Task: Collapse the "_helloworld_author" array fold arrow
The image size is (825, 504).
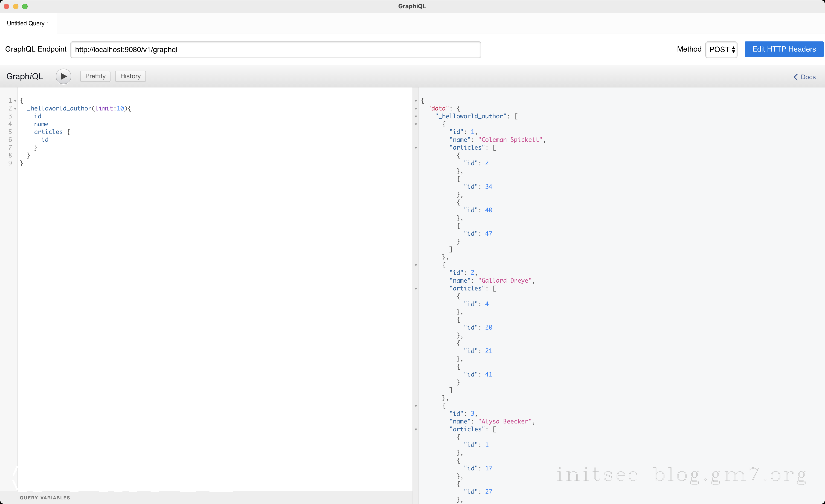Action: [416, 116]
